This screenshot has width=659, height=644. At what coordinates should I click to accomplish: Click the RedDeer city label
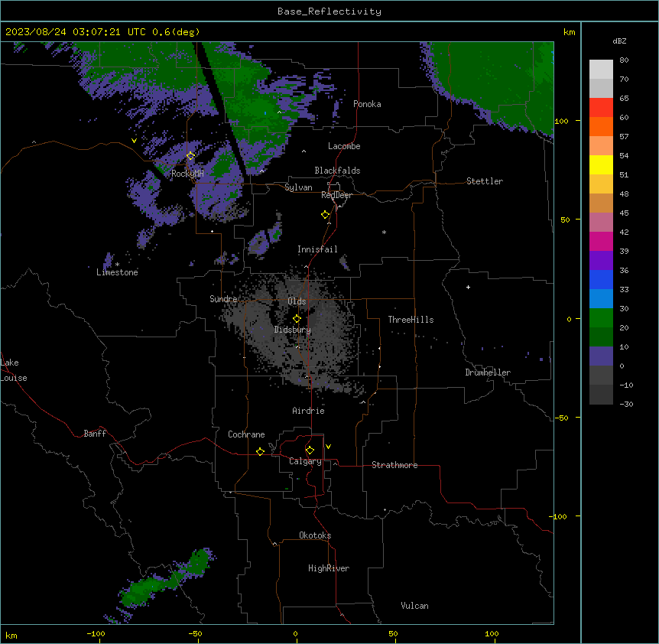[336, 195]
